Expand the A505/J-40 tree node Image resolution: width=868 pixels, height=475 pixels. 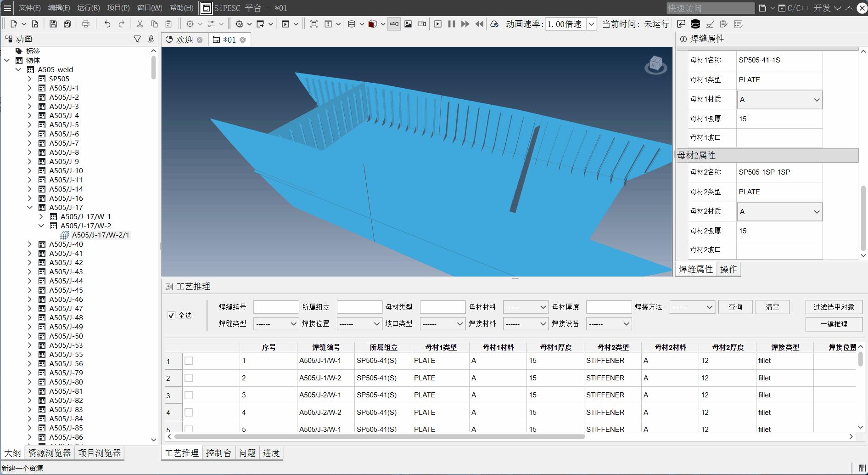[x=30, y=244]
